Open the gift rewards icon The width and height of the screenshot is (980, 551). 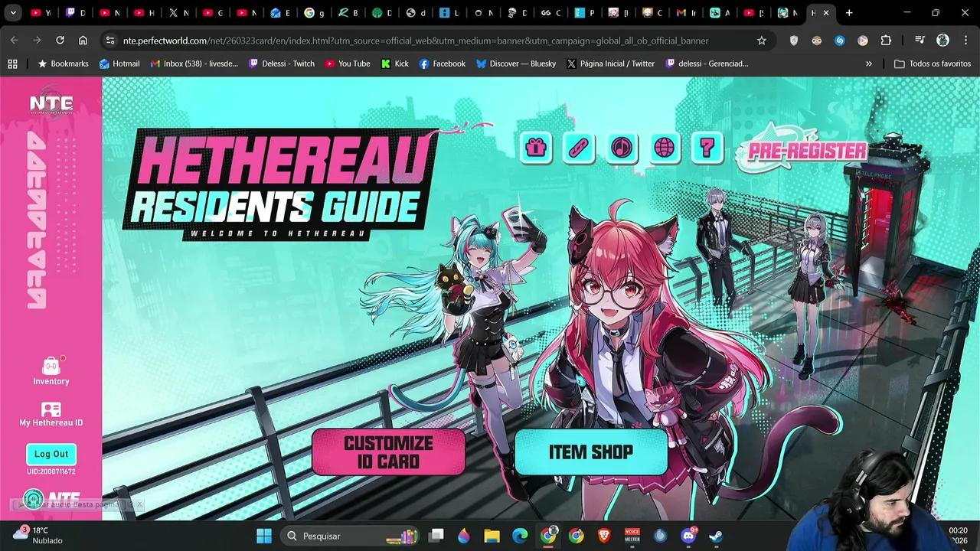click(536, 147)
